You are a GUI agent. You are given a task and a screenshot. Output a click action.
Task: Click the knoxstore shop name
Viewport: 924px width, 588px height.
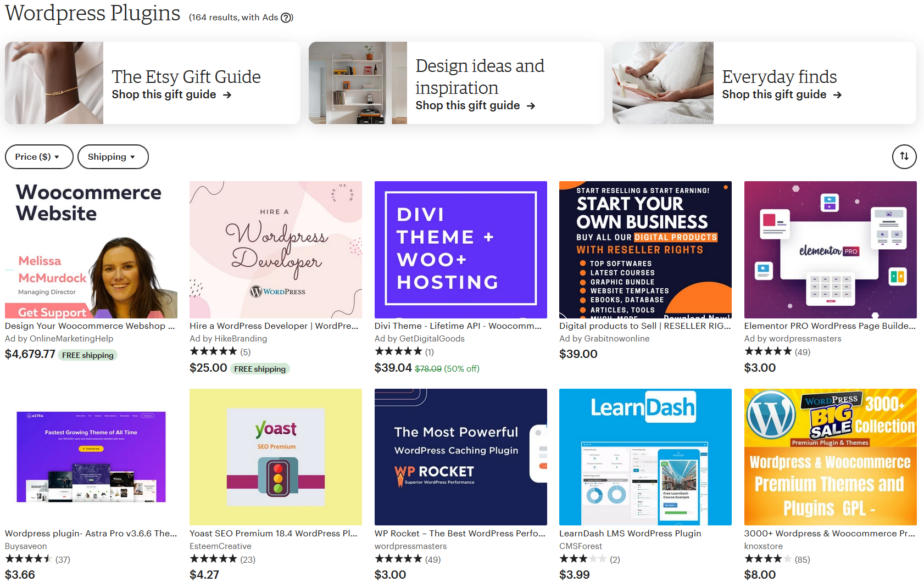point(764,546)
